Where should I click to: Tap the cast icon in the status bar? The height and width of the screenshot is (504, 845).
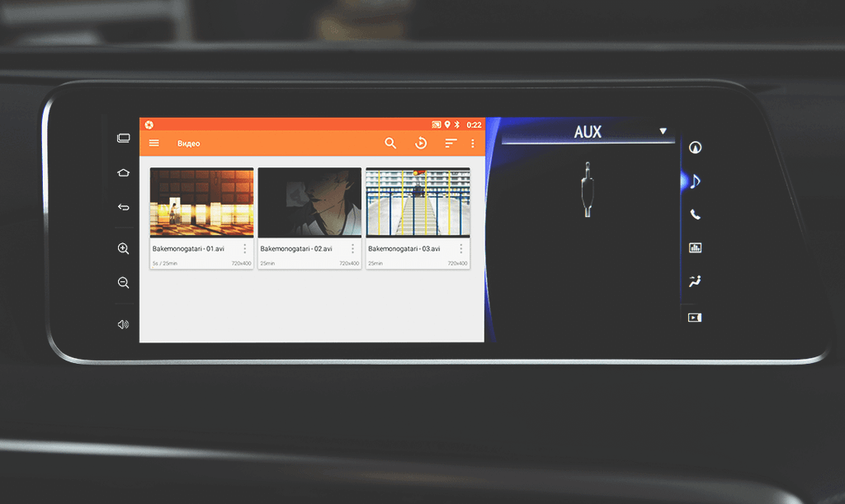click(437, 125)
